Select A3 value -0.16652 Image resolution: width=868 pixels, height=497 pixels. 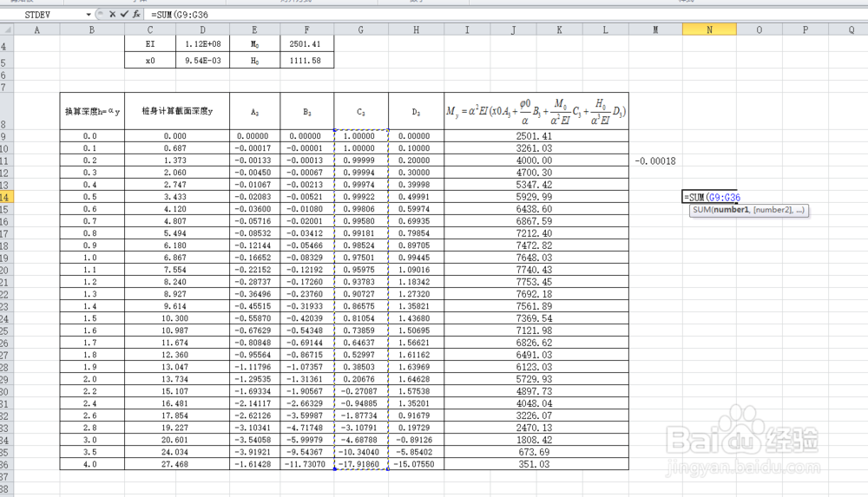coord(254,258)
